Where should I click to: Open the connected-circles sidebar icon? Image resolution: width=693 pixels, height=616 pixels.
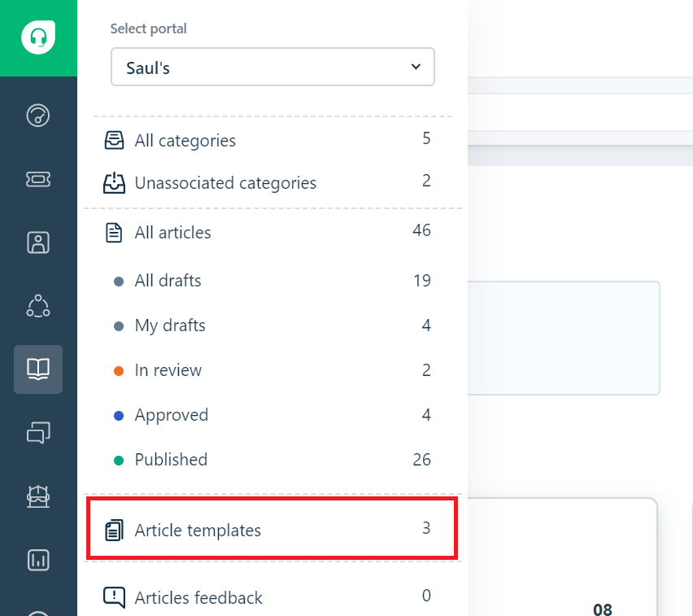point(38,306)
